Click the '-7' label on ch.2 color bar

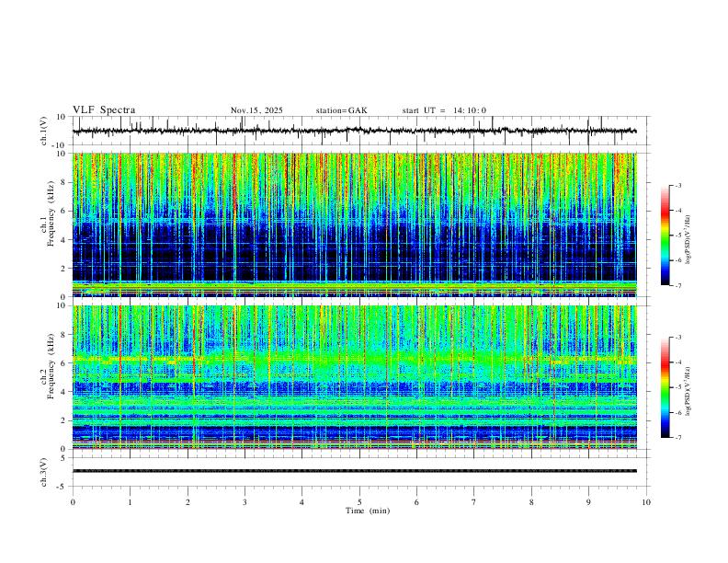(677, 437)
